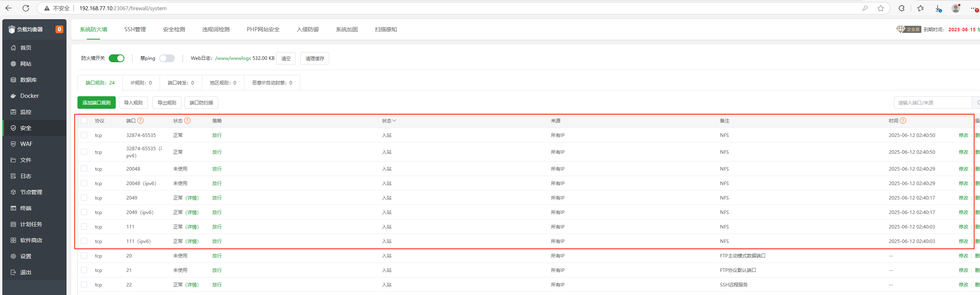Open the terminal icon in sidebar

tap(13, 208)
